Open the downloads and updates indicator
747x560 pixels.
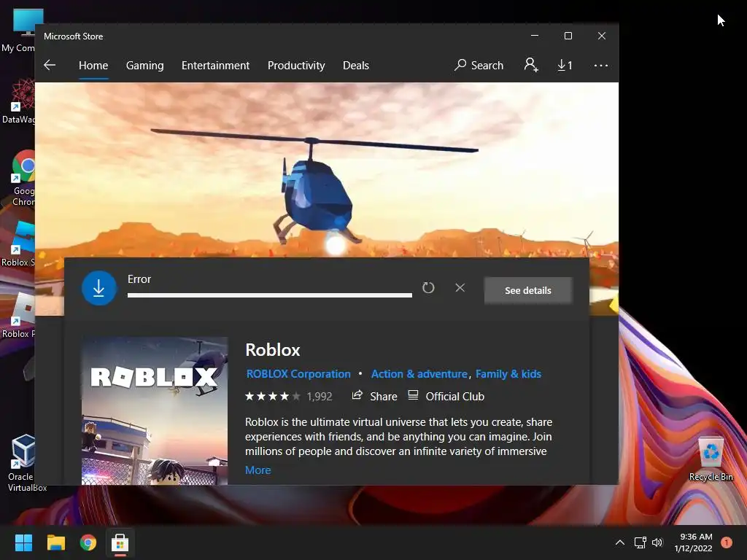click(x=565, y=65)
